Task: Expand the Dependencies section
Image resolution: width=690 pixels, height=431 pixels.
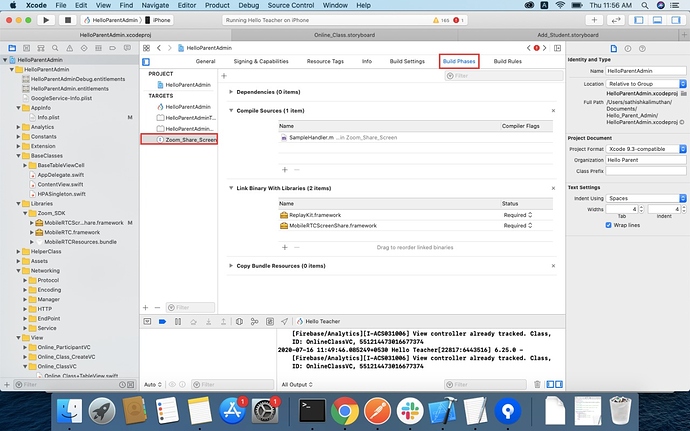Action: pos(231,92)
